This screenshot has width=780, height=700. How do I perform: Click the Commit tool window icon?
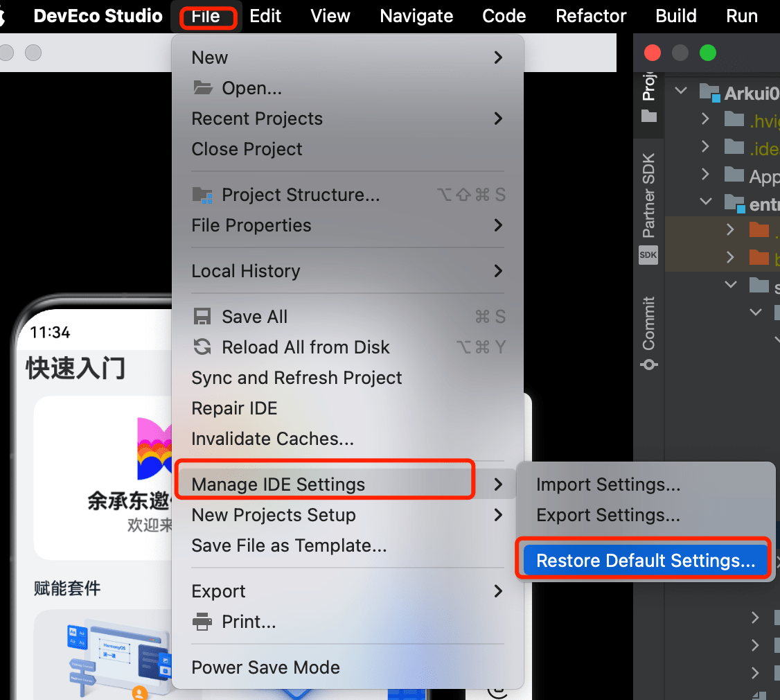tap(648, 365)
